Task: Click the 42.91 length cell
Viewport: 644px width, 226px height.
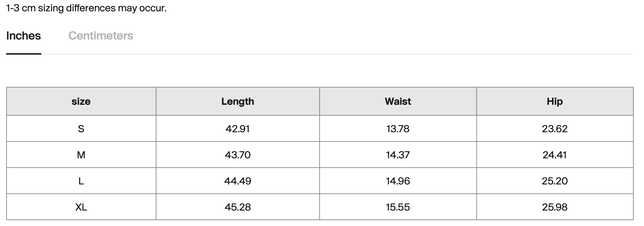Action: click(237, 129)
